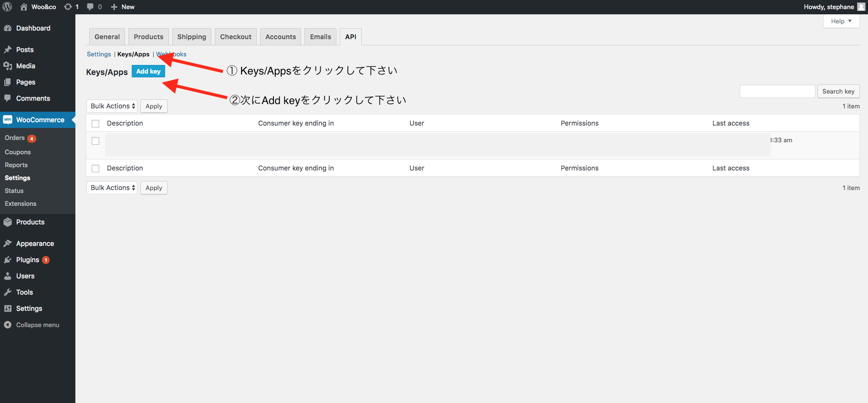Click the Description column header at top
This screenshot has width=868, height=403.
(x=125, y=123)
